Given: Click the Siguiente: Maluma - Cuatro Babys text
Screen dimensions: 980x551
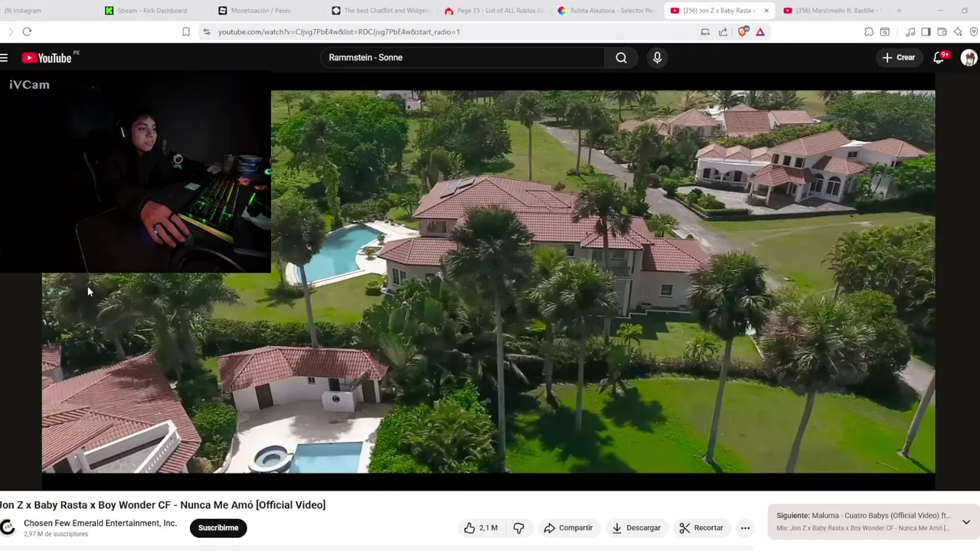Looking at the screenshot, I should tap(864, 516).
